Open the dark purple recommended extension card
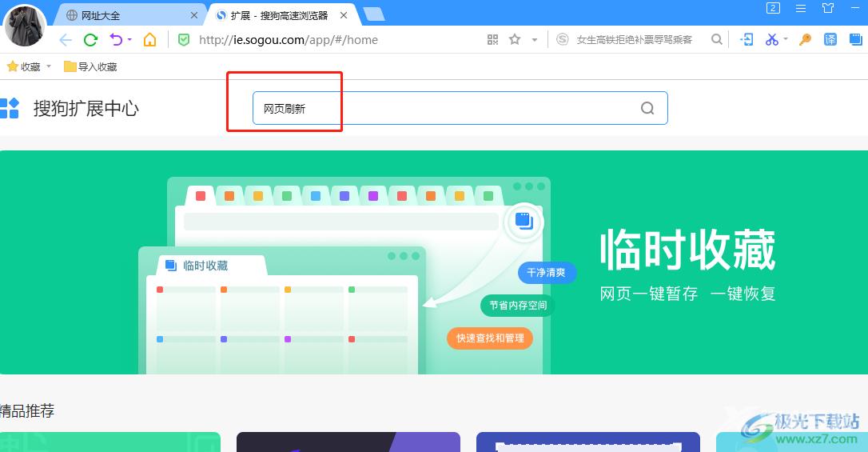 (x=348, y=442)
